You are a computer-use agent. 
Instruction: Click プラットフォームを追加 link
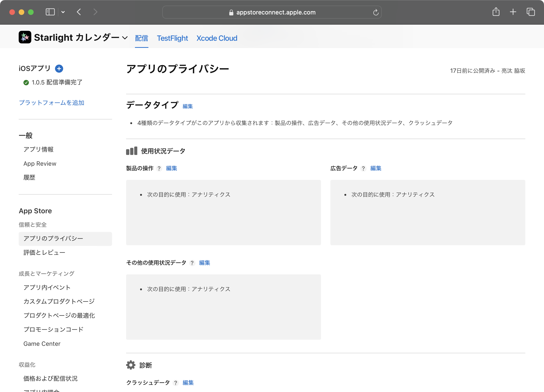click(52, 103)
